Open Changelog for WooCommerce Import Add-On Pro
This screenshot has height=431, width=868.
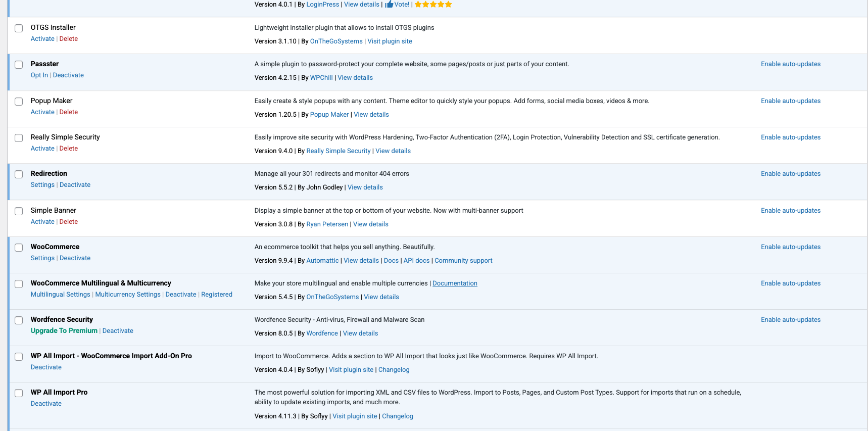[x=394, y=370]
